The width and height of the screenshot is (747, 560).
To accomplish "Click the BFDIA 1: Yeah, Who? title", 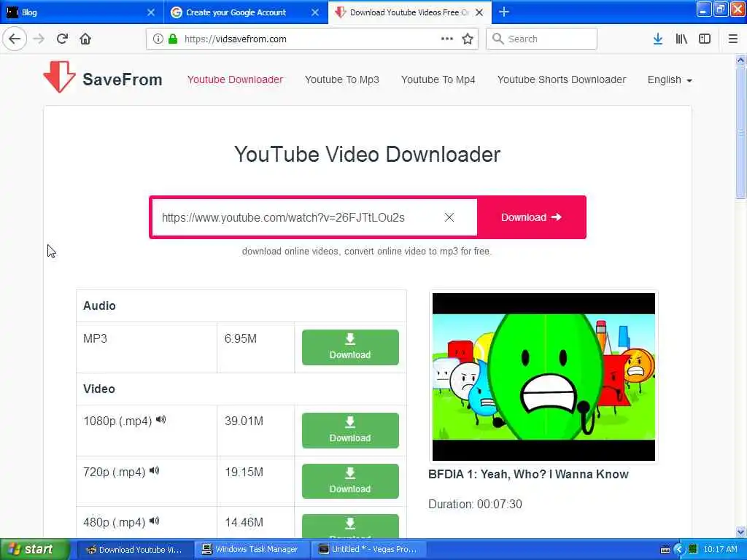I will click(x=528, y=474).
